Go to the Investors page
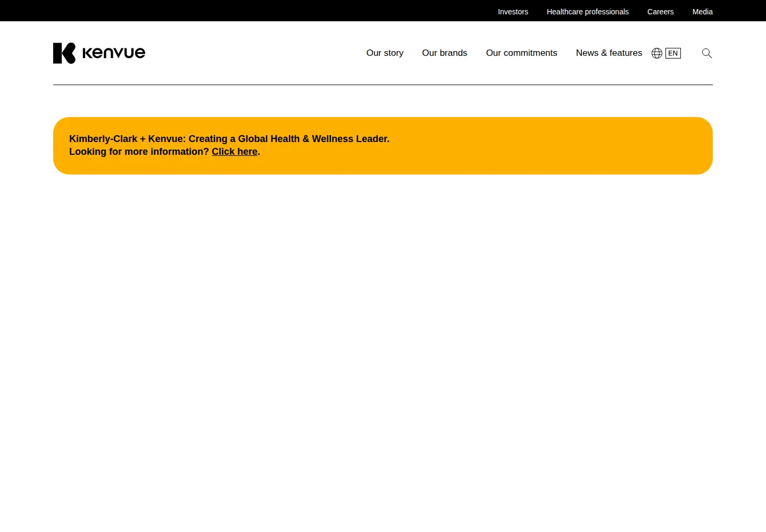 [x=513, y=12]
